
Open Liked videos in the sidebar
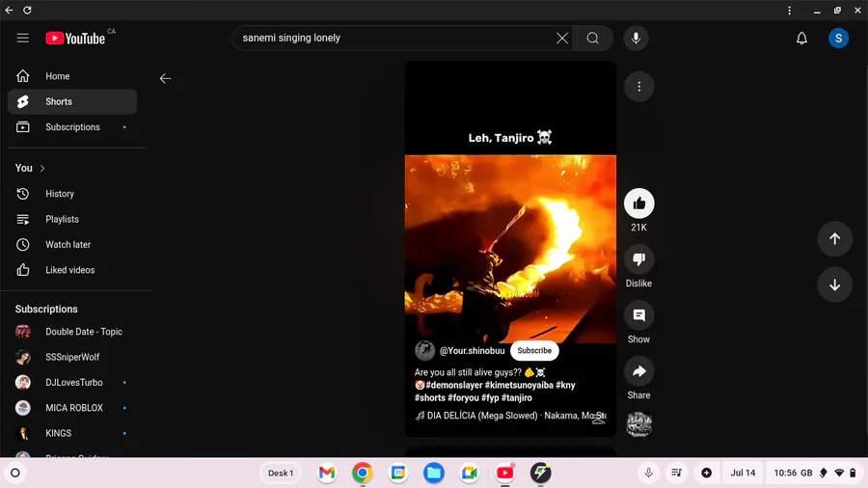[72, 270]
